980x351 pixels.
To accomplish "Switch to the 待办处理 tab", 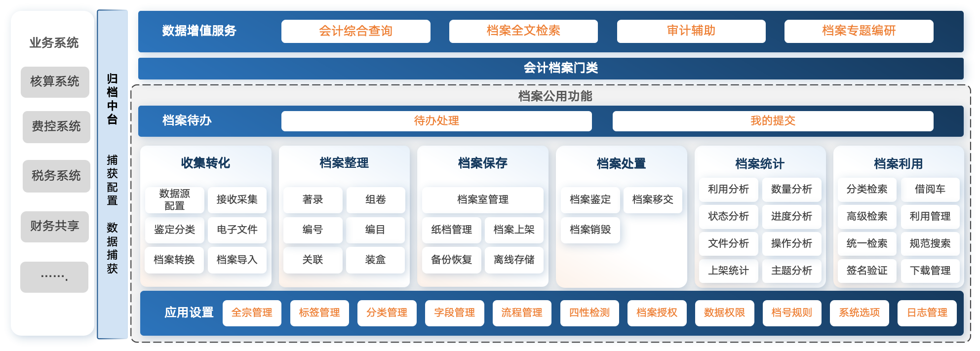I will point(436,121).
